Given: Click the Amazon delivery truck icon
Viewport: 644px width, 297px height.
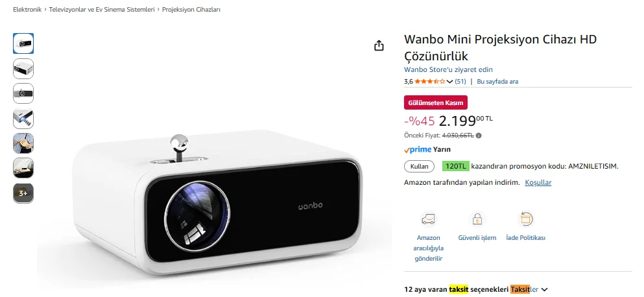Looking at the screenshot, I should click(x=428, y=219).
